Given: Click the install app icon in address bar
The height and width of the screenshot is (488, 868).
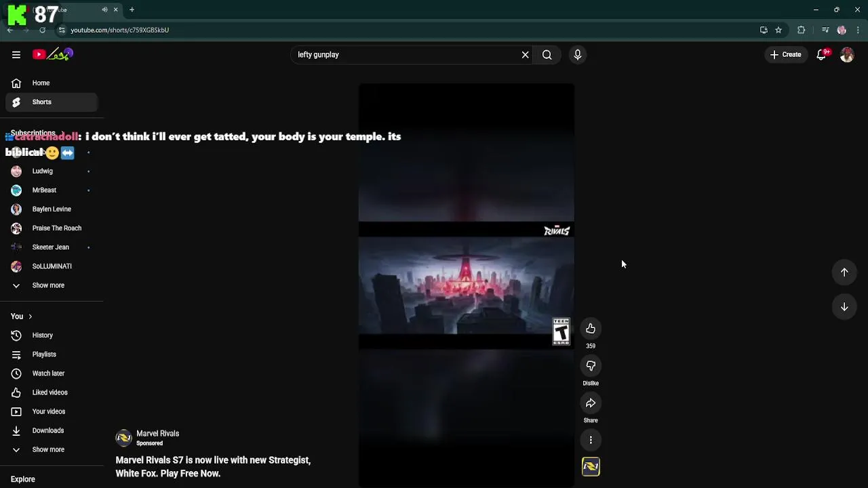Looking at the screenshot, I should [764, 30].
